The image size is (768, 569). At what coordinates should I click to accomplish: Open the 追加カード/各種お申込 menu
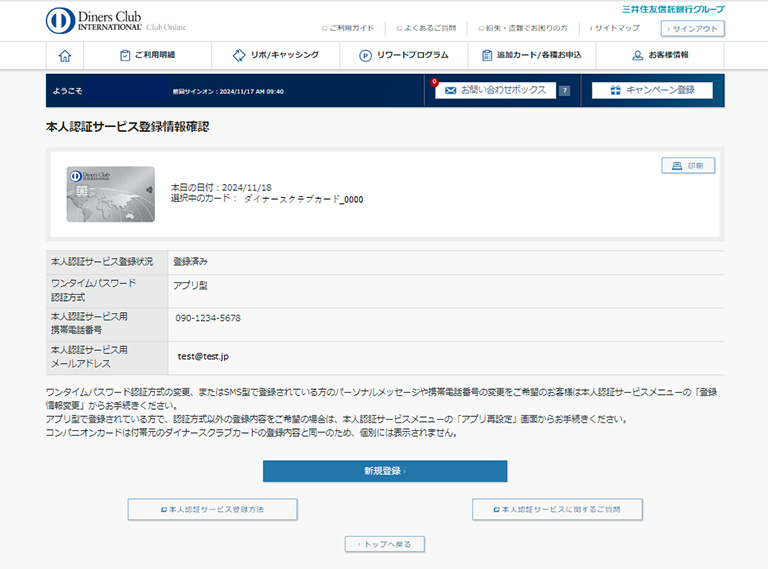[531, 56]
